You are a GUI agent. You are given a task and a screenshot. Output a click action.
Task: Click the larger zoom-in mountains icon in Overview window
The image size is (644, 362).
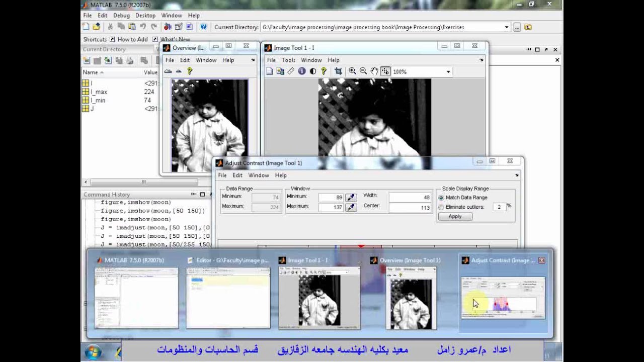[169, 71]
